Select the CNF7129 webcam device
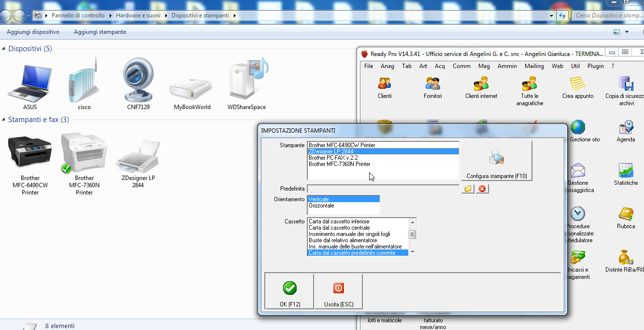Image resolution: width=644 pixels, height=330 pixels. tap(138, 83)
